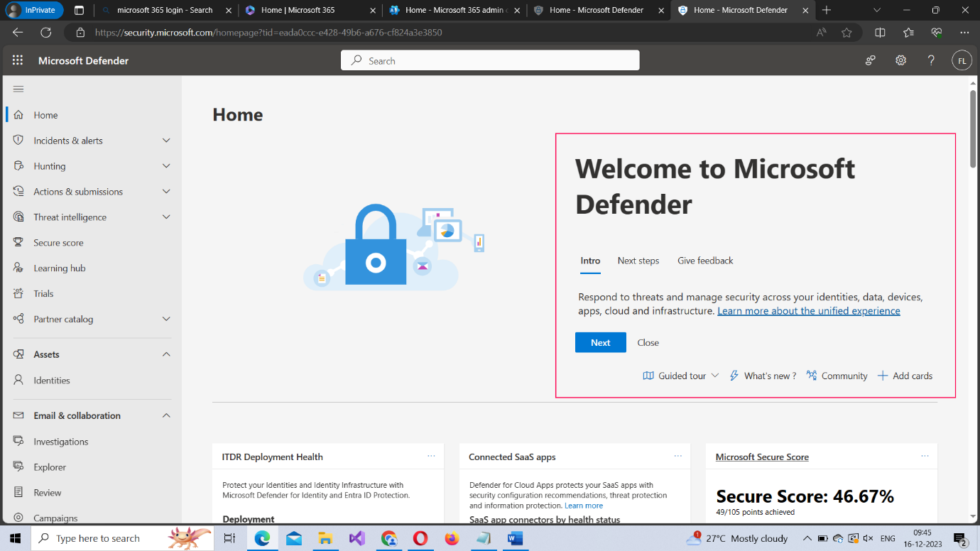The height and width of the screenshot is (551, 980).
Task: Click Add cards
Action: coord(905,376)
